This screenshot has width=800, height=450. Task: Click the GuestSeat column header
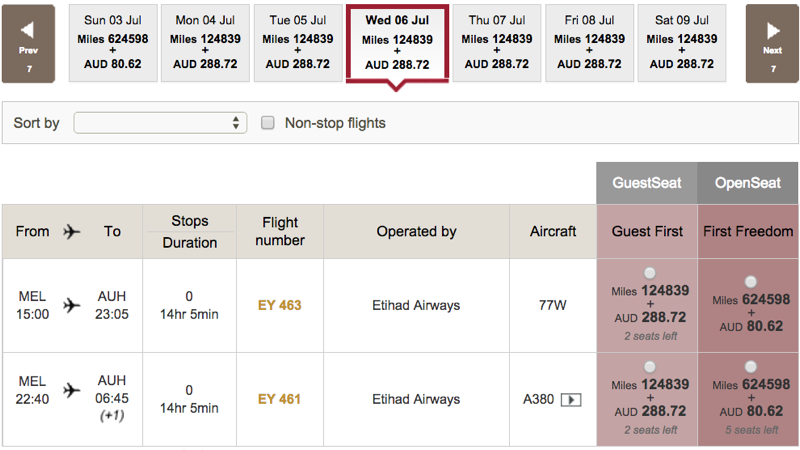point(647,183)
